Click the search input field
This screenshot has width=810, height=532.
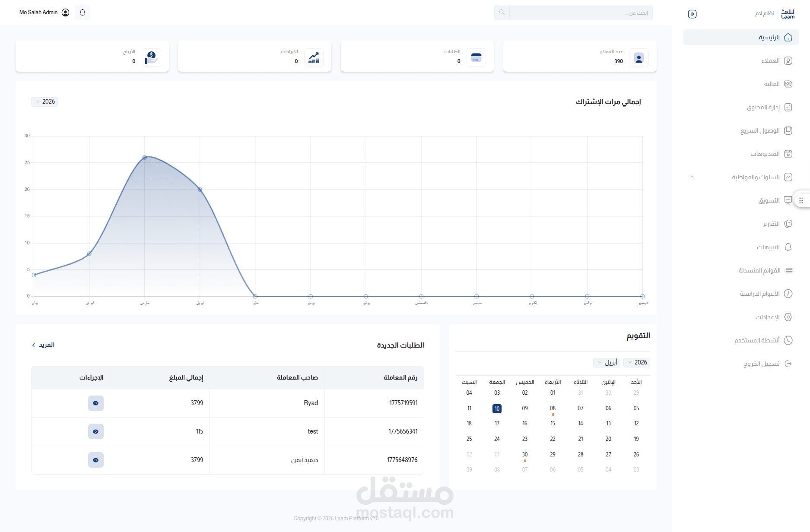(x=581, y=13)
